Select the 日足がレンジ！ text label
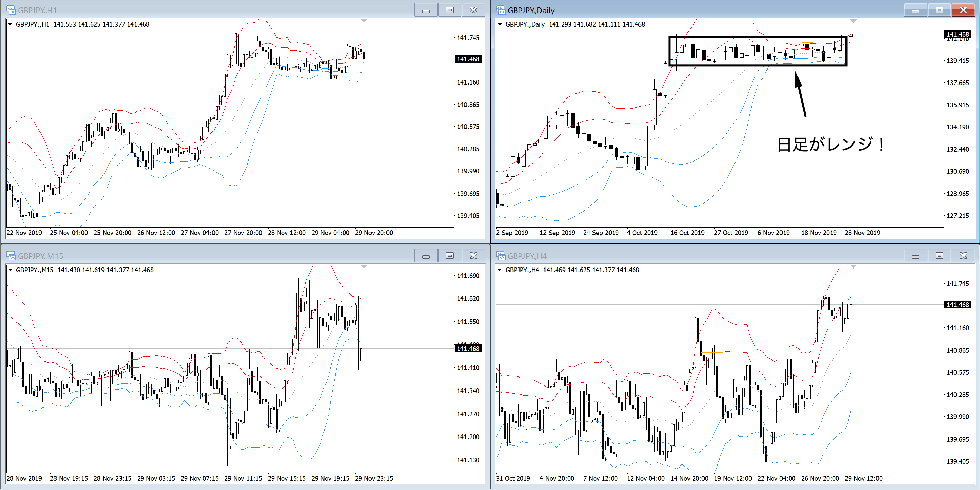 point(831,145)
